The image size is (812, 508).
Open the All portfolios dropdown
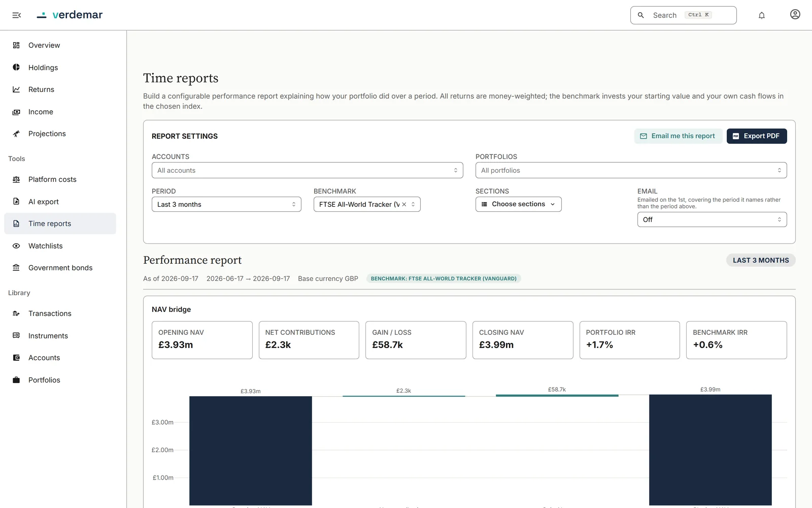(x=631, y=170)
